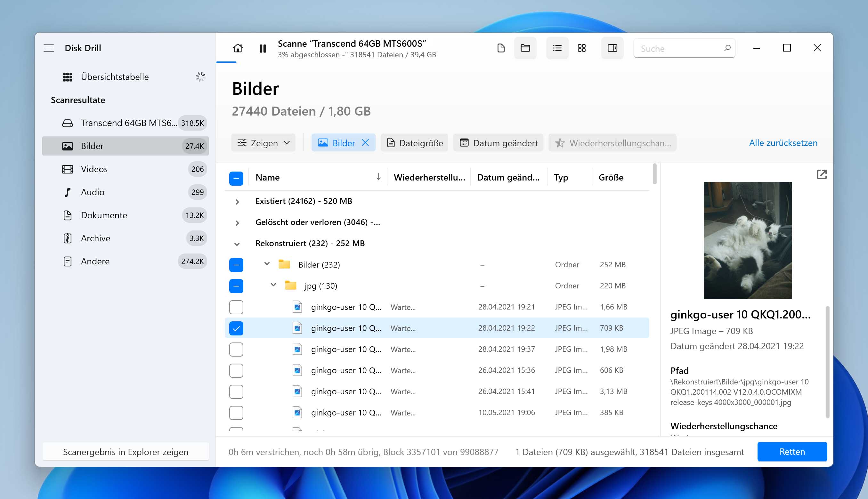Select Andere category in sidebar
Viewport: 868px width, 499px height.
click(126, 262)
